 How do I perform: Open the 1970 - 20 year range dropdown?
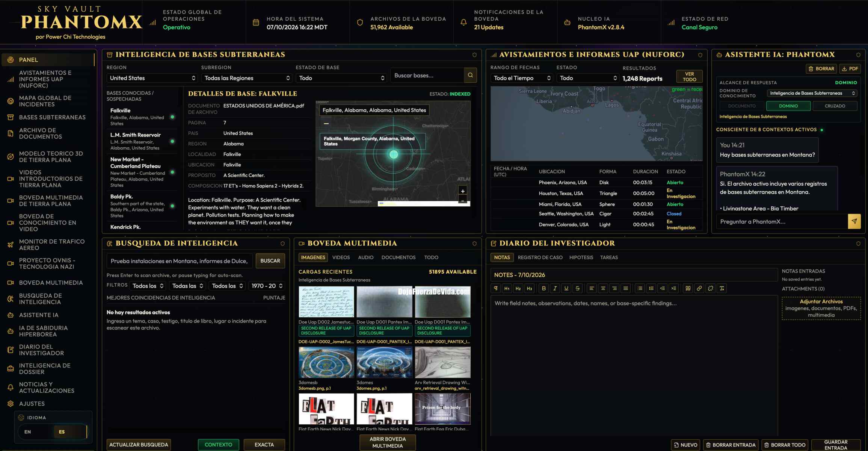point(267,286)
